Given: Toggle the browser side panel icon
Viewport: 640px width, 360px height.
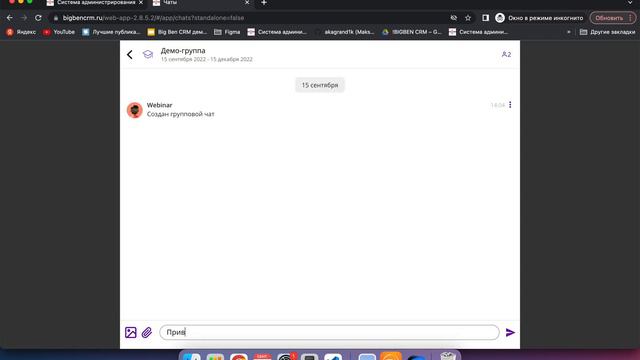Looking at the screenshot, I should pos(485,18).
